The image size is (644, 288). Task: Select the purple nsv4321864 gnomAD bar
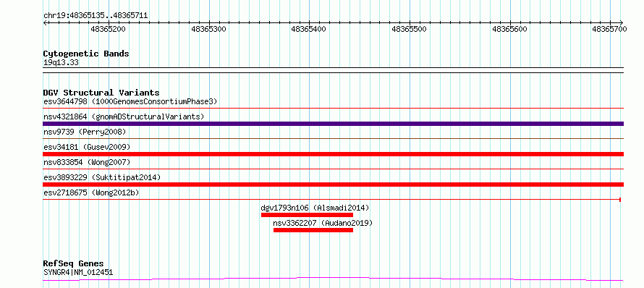[x=334, y=124]
